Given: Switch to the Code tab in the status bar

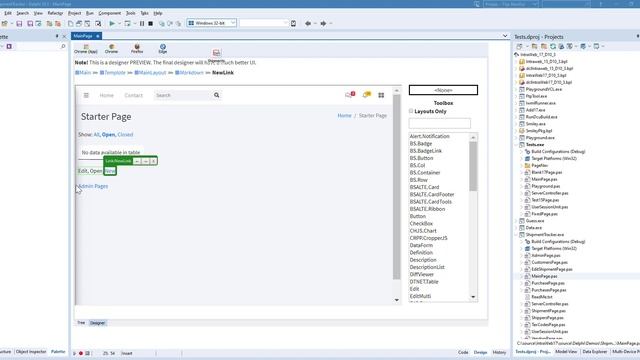Looking at the screenshot, I should point(463,352).
